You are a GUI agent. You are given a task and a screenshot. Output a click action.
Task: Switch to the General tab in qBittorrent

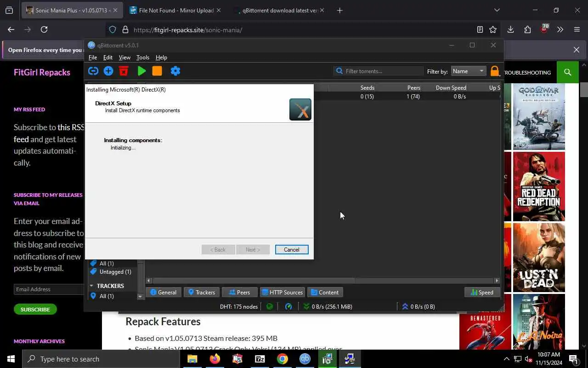click(163, 292)
